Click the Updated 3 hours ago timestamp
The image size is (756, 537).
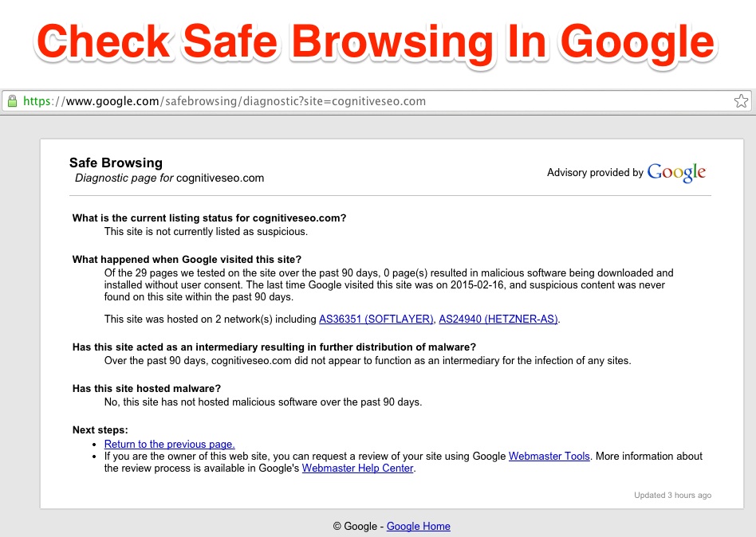click(672, 495)
